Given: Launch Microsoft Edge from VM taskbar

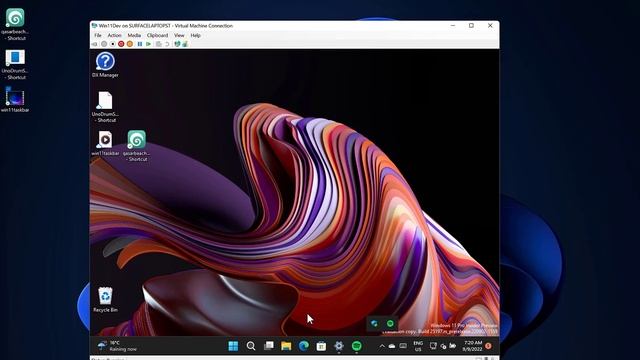Looking at the screenshot, I should (304, 346).
